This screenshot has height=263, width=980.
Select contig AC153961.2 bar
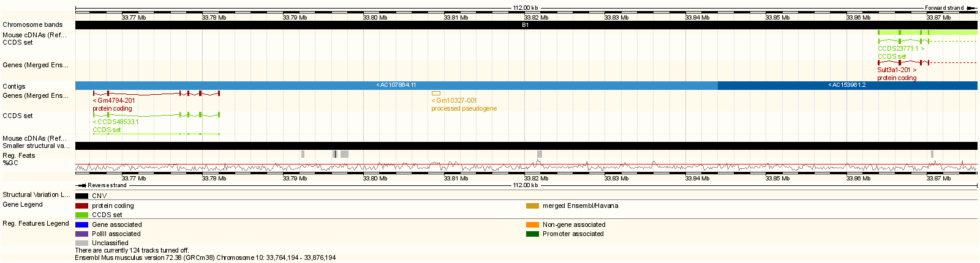[847, 85]
